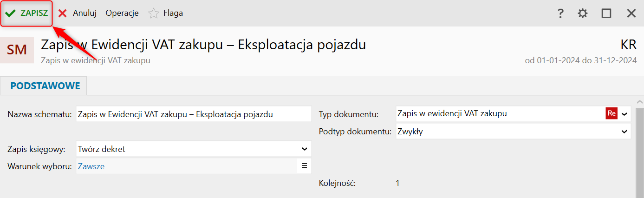Image resolution: width=644 pixels, height=198 pixels.
Task: Close the form with the X icon
Action: 631,13
